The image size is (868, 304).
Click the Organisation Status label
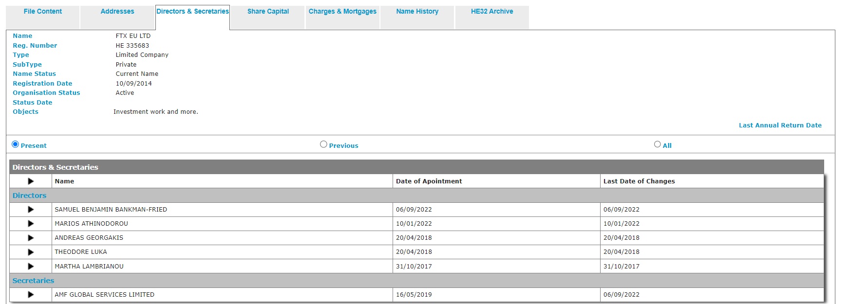point(46,93)
